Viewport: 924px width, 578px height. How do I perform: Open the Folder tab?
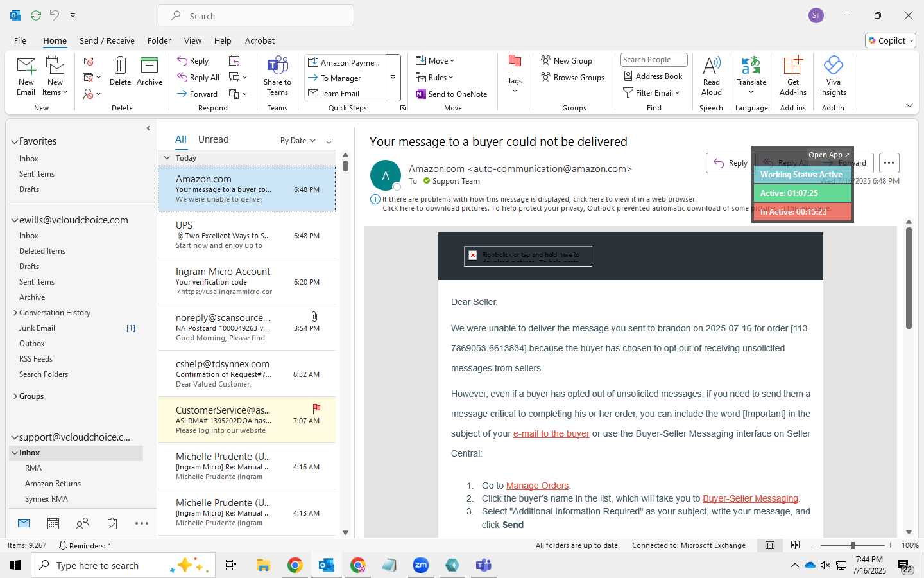[x=159, y=40]
